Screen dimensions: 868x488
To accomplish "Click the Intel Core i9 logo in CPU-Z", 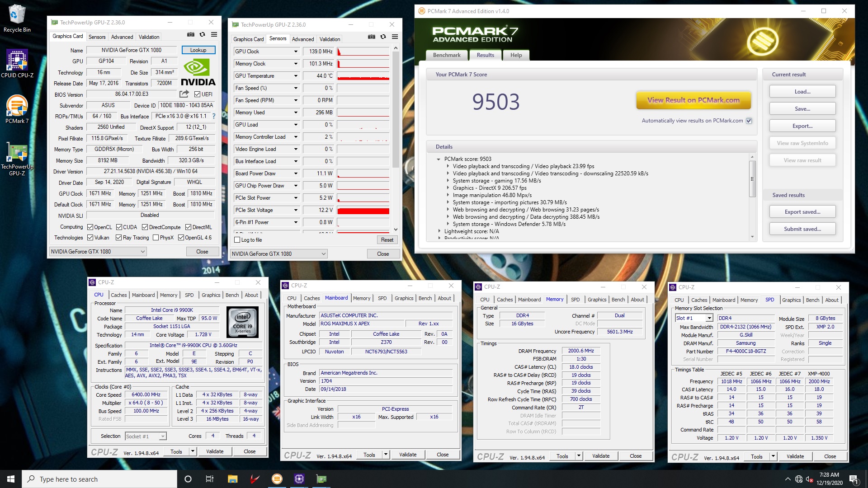I will [243, 322].
